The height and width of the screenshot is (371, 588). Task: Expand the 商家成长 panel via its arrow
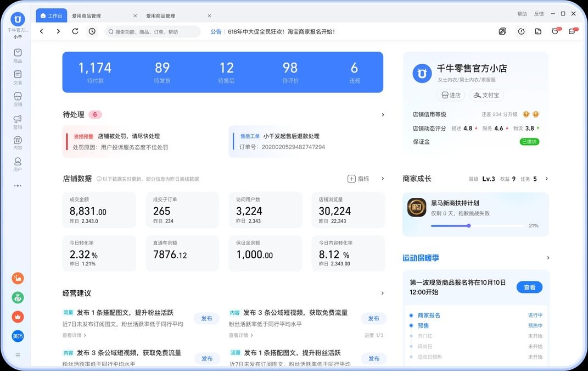click(545, 179)
